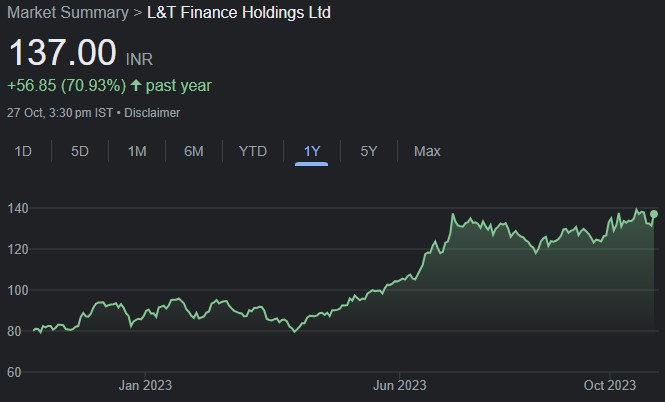Click the 60 y-axis label
The height and width of the screenshot is (402, 665).
(14, 372)
